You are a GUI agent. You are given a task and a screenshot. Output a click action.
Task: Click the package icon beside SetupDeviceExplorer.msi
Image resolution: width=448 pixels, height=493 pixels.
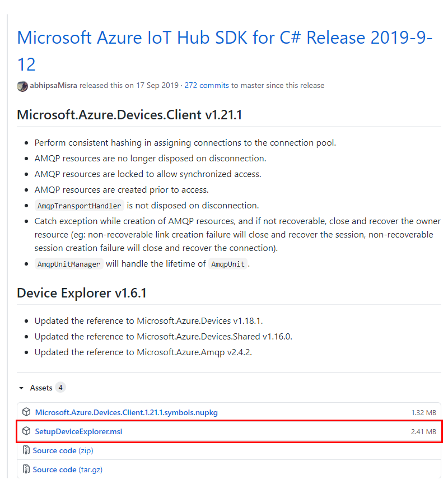click(x=26, y=431)
